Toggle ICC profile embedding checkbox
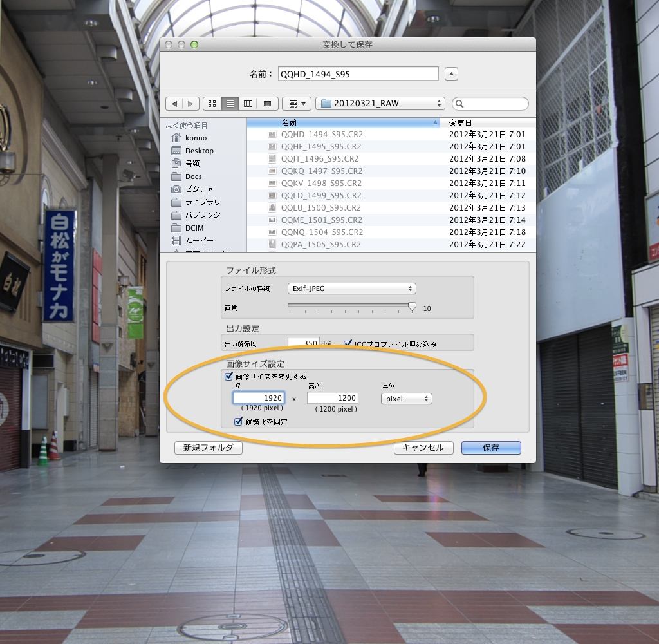The image size is (659, 644). [348, 344]
